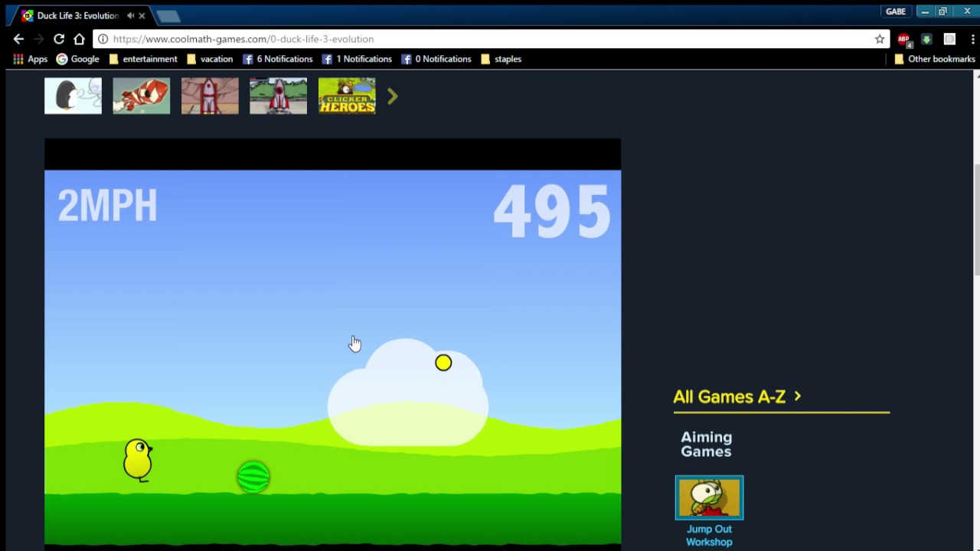This screenshot has width=980, height=551.
Task: Open the Apps shortcut in bookmarks bar
Action: click(31, 59)
